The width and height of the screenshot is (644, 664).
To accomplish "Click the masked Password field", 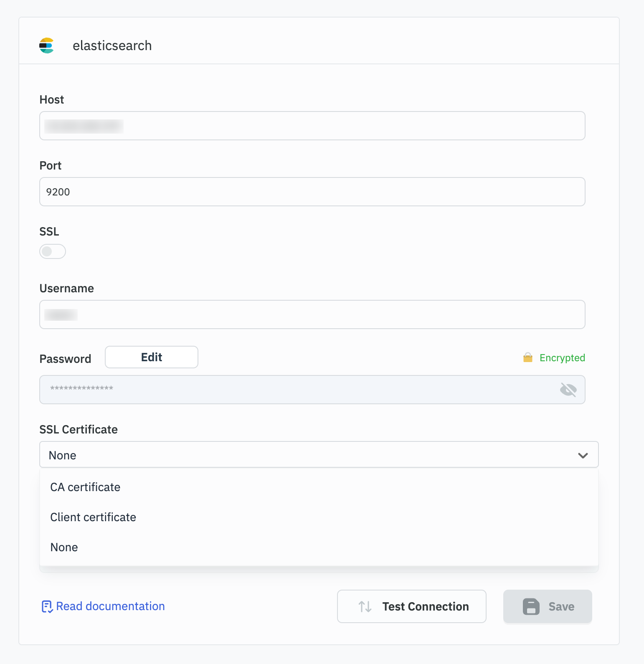I will [x=301, y=390].
